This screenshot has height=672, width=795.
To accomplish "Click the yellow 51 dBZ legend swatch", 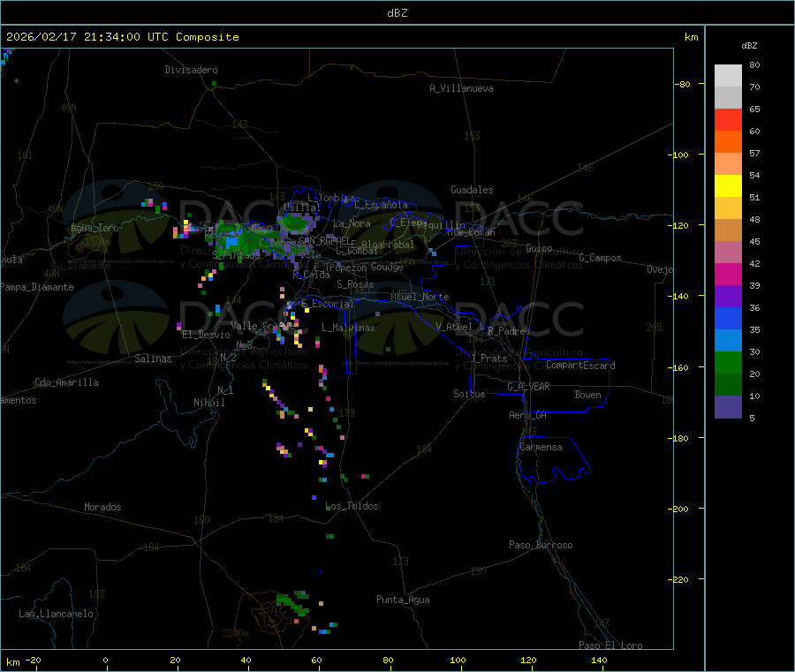I will [x=728, y=186].
